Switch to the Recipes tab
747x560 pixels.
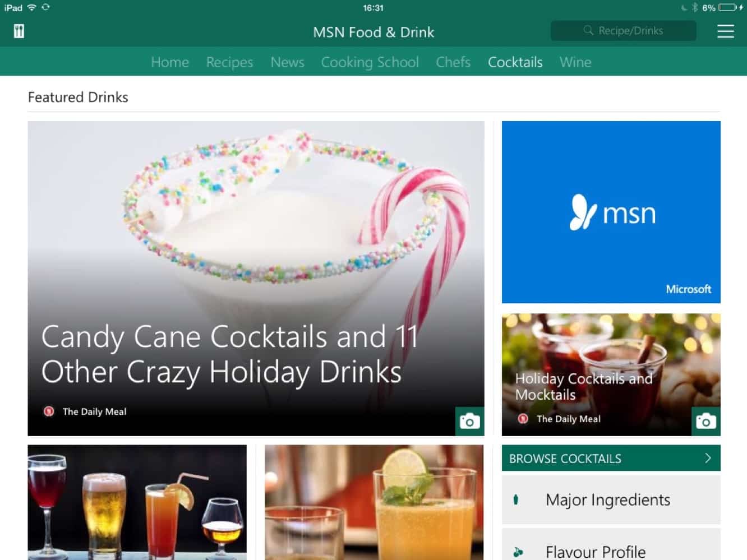click(x=229, y=62)
